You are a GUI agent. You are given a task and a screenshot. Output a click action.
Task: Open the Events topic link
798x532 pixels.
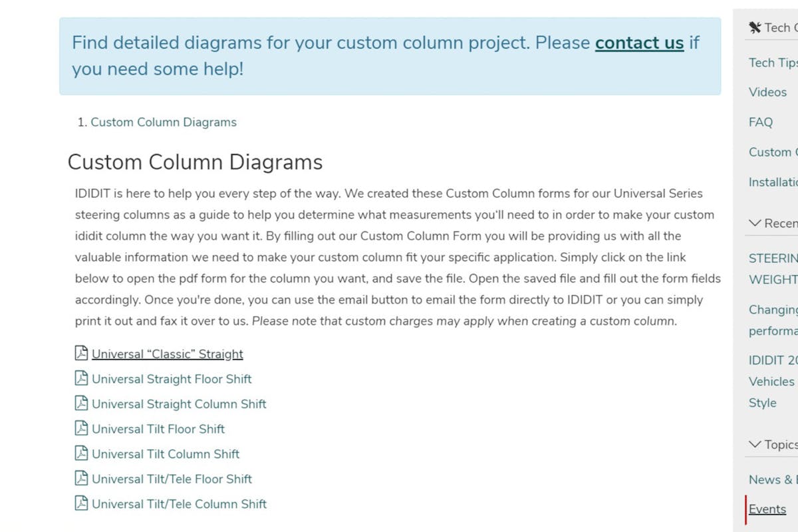(x=767, y=509)
